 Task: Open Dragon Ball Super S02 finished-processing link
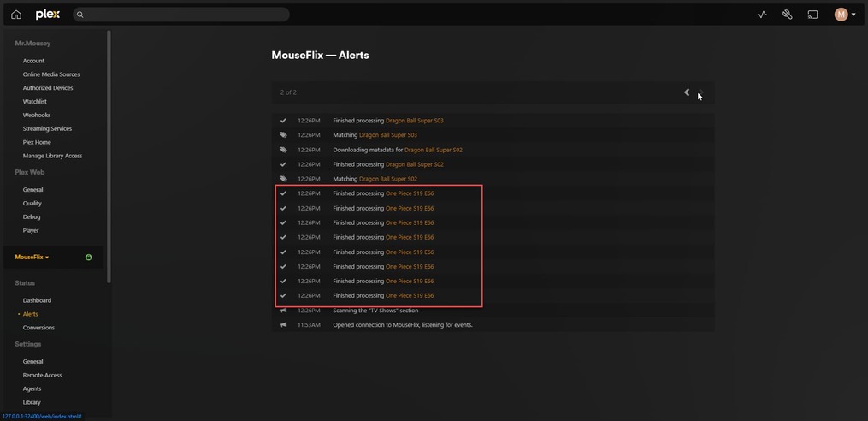(x=415, y=164)
